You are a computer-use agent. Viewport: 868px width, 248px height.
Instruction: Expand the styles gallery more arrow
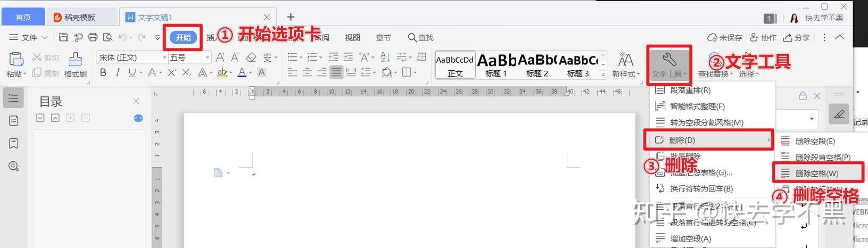[604, 75]
